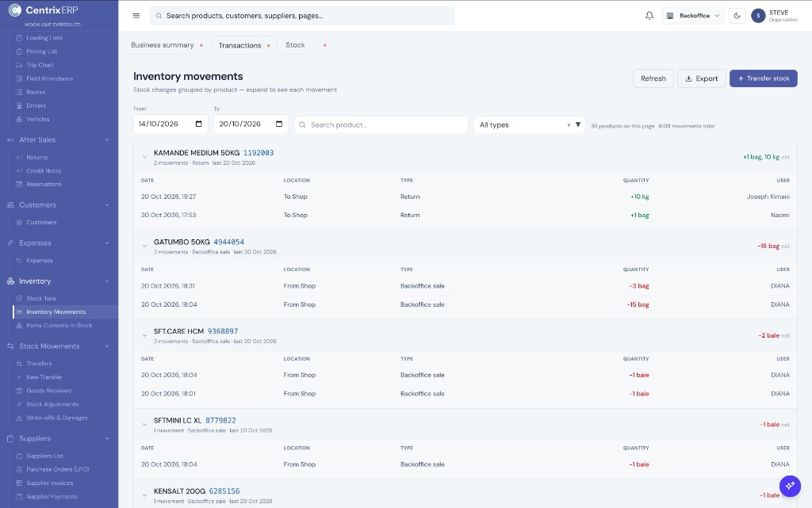
Task: Switch to the Stock tab
Action: pyautogui.click(x=295, y=45)
